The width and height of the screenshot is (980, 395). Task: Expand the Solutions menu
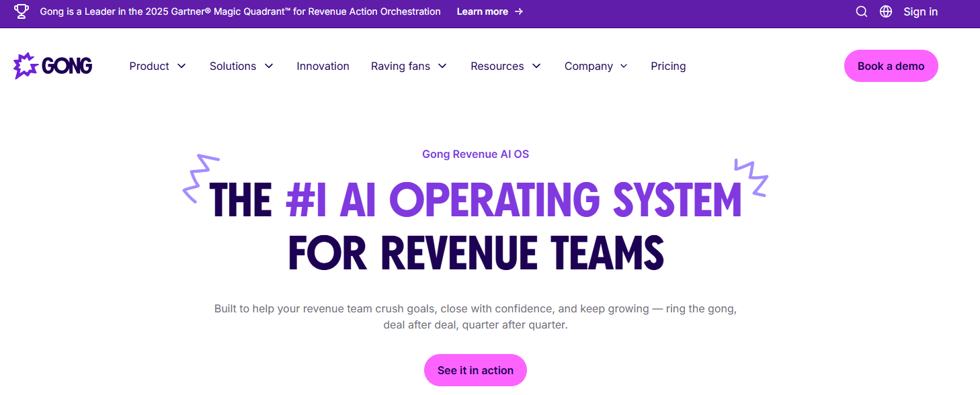point(241,66)
